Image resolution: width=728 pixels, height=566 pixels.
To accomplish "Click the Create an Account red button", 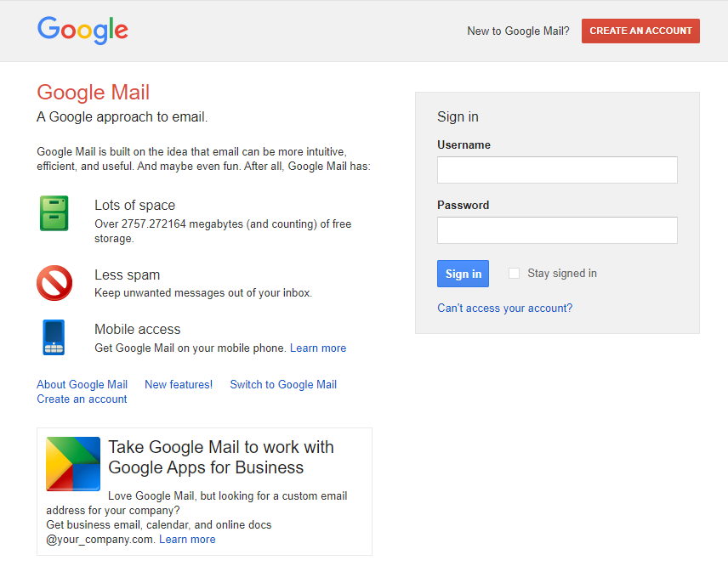I will [x=640, y=31].
